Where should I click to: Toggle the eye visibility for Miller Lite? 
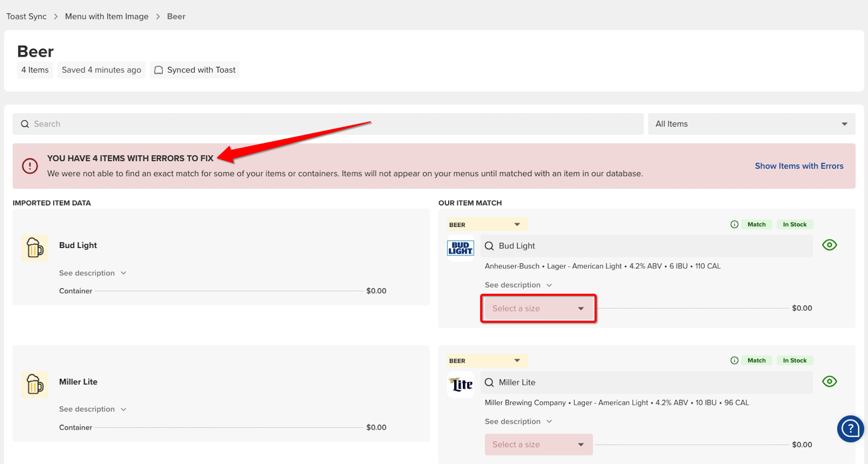click(x=829, y=382)
